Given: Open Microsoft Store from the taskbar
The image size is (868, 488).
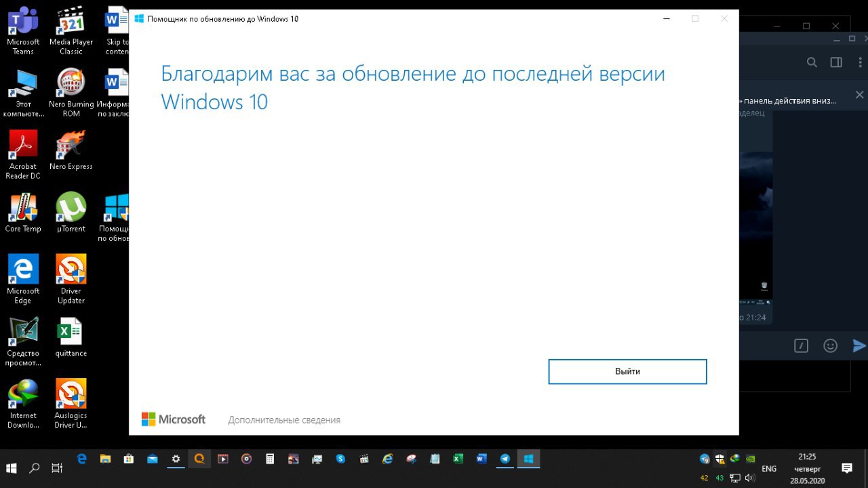Looking at the screenshot, I should pos(129,459).
